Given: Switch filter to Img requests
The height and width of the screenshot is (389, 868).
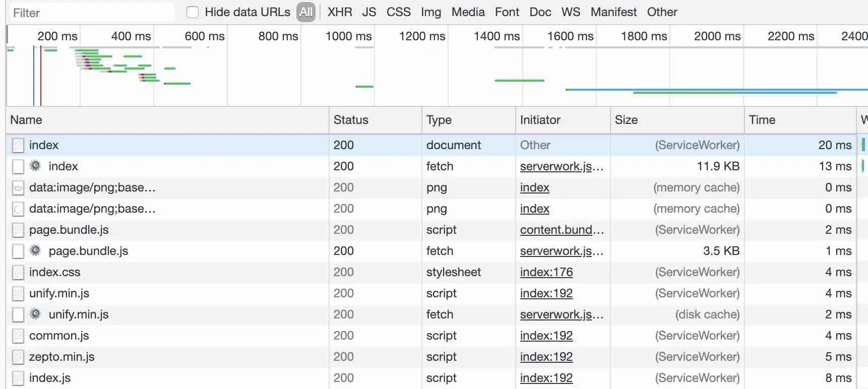Looking at the screenshot, I should click(431, 12).
